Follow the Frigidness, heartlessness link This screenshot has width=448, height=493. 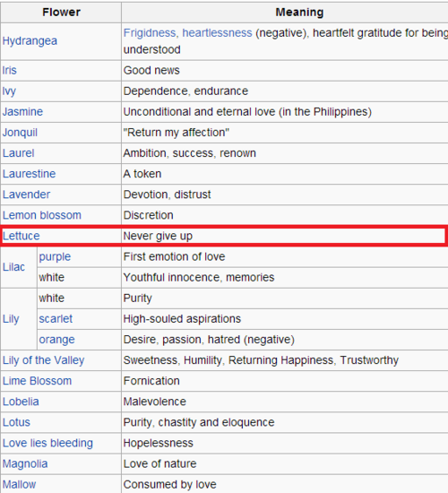pos(187,32)
